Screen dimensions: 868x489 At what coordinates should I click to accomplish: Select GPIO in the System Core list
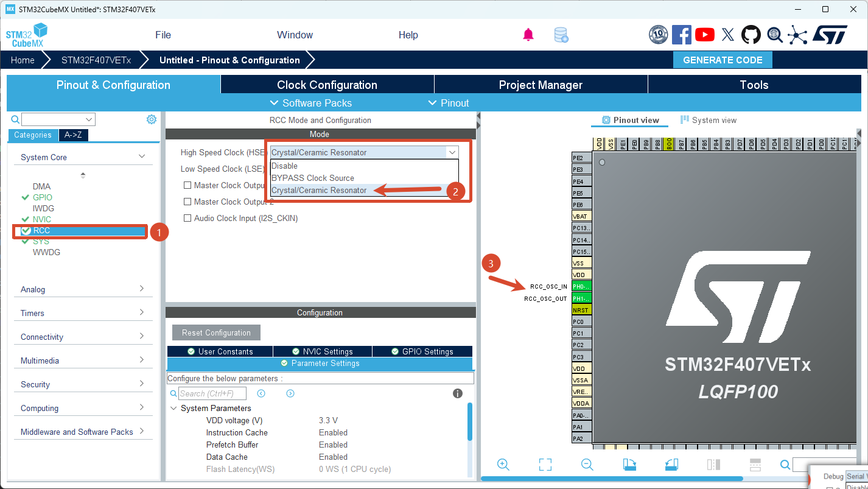[43, 197]
